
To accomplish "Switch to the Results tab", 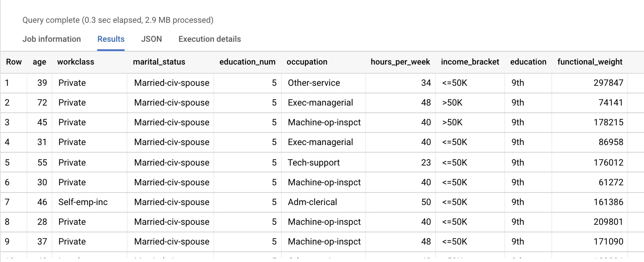I will pos(111,39).
